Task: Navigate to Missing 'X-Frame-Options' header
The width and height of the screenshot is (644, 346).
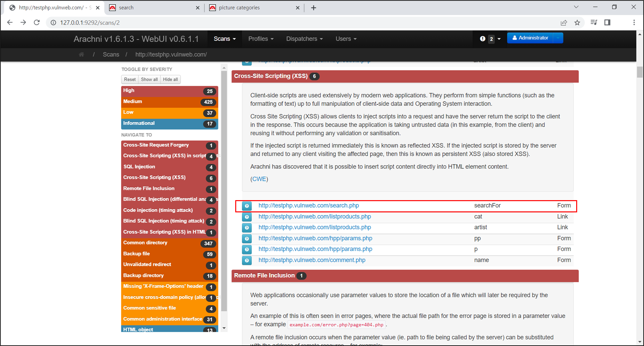Action: pos(170,287)
